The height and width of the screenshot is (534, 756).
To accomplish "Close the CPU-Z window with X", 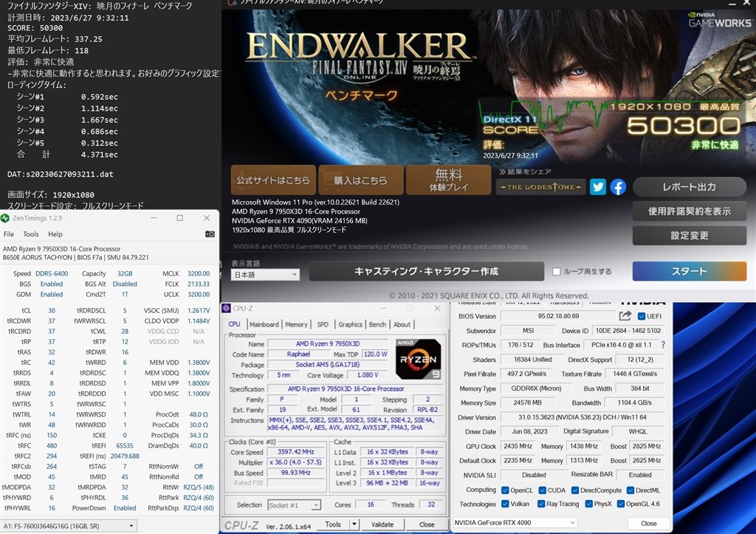I will click(437, 308).
